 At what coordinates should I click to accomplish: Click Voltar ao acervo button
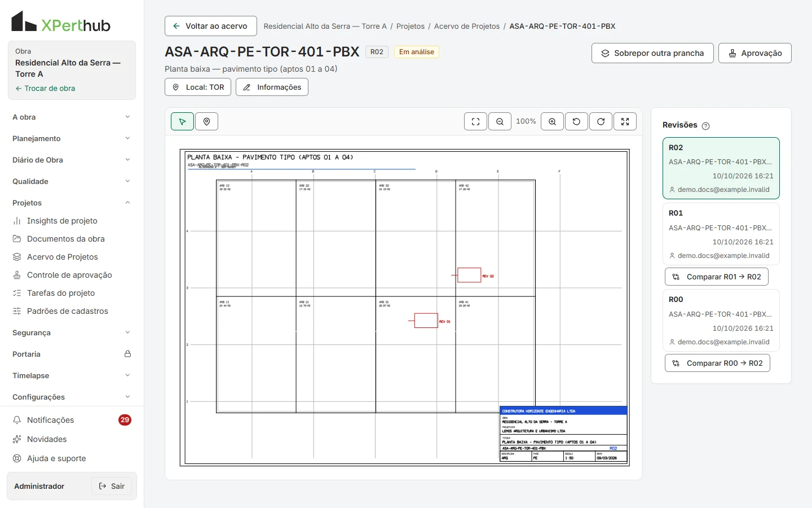[x=211, y=26]
